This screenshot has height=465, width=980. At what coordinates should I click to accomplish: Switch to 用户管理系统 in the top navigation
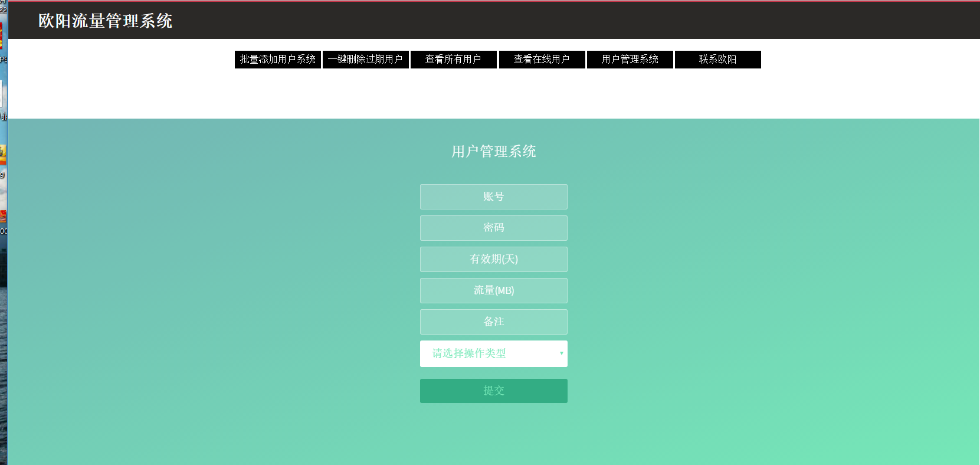pyautogui.click(x=630, y=60)
